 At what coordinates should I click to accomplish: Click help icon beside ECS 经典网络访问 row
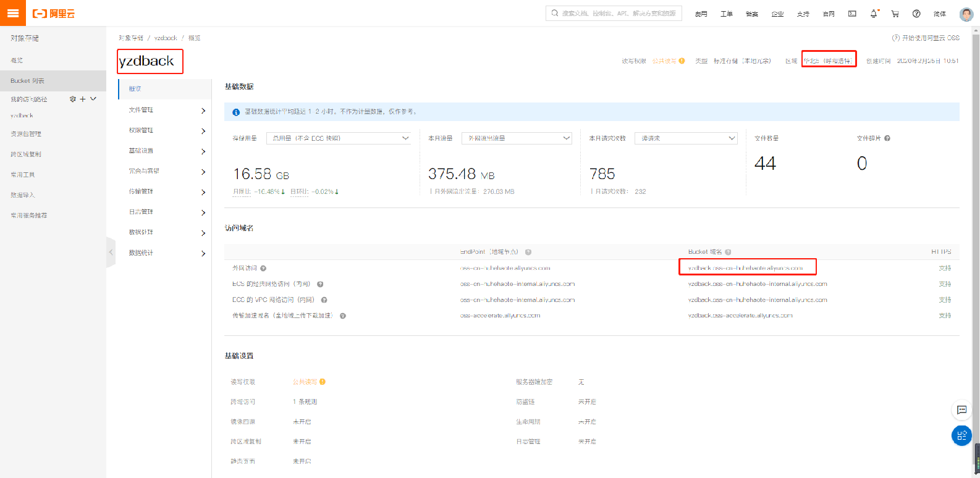tap(320, 284)
